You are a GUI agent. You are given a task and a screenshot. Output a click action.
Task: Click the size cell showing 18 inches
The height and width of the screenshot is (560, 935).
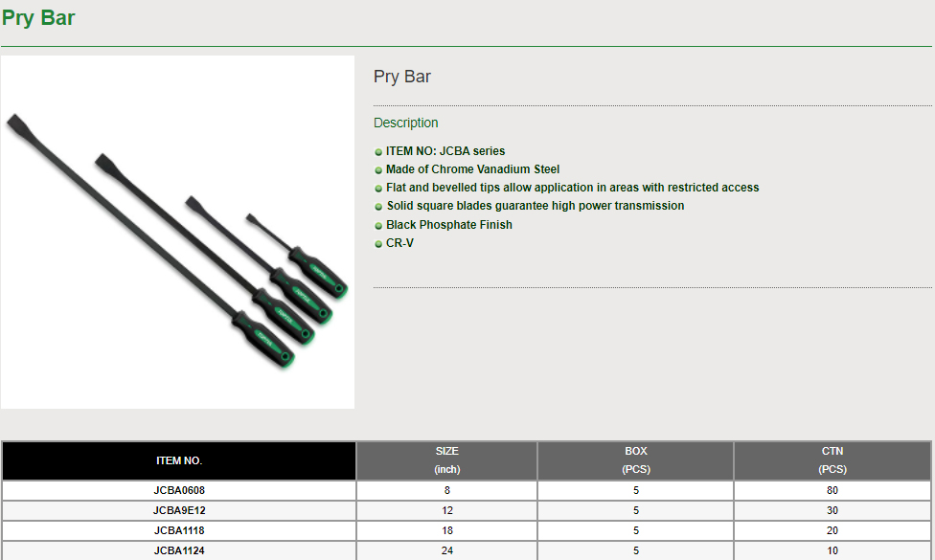point(446,530)
